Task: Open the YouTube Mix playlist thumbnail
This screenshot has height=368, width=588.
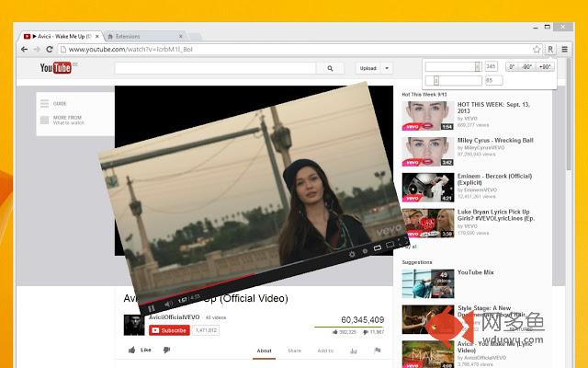Action: click(428, 283)
